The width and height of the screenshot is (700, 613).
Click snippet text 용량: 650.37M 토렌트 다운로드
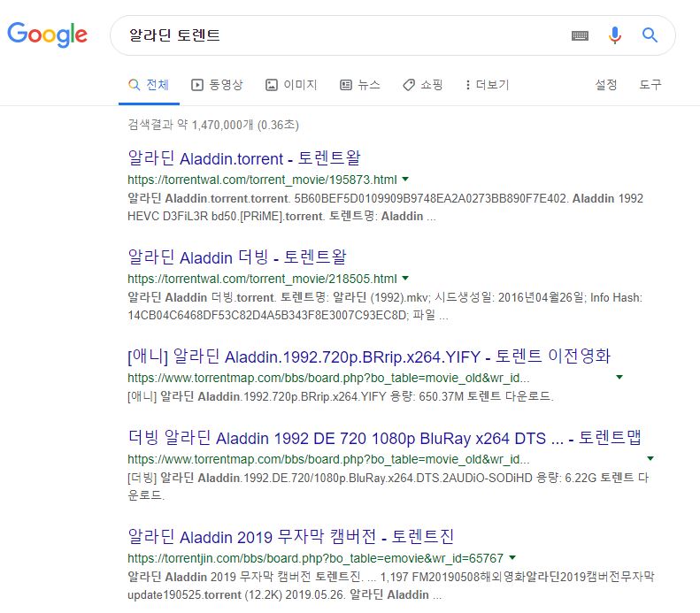tap(472, 396)
